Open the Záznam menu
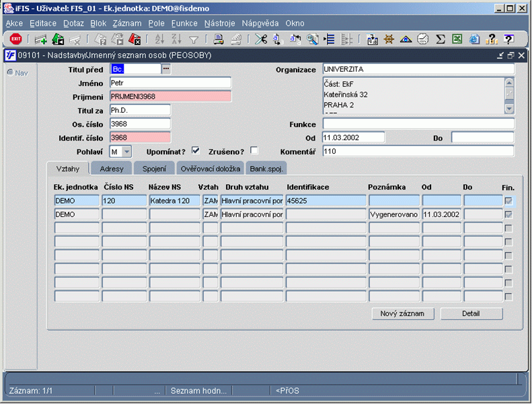This screenshot has height=404, width=532. tap(127, 24)
